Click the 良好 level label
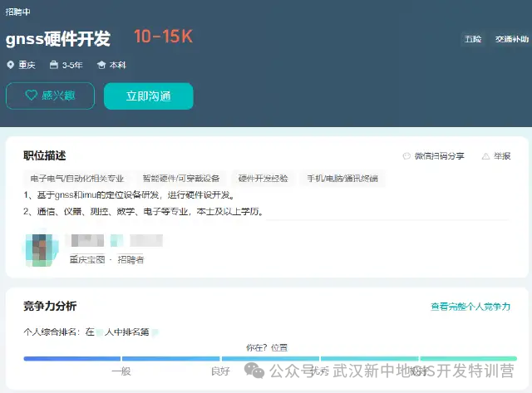This screenshot has width=532, height=393. (220, 371)
